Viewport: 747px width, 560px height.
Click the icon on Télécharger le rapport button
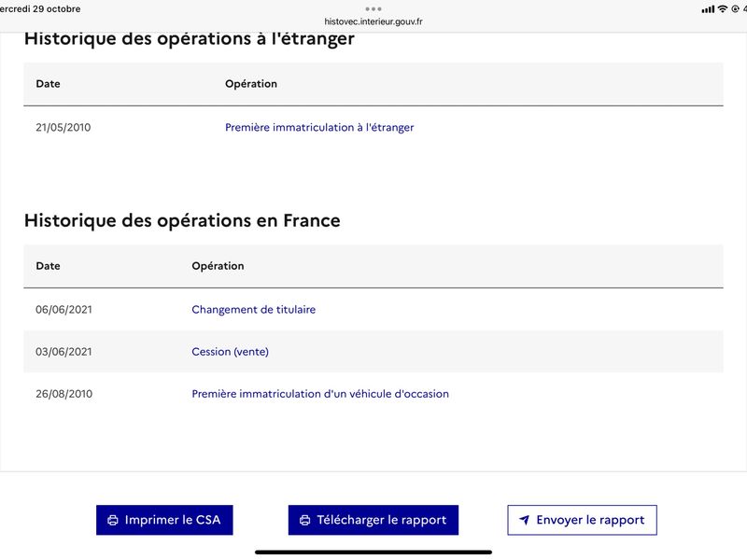[x=304, y=520]
